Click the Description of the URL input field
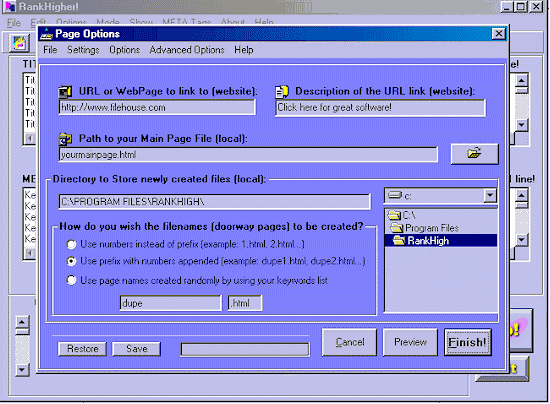 381,108
